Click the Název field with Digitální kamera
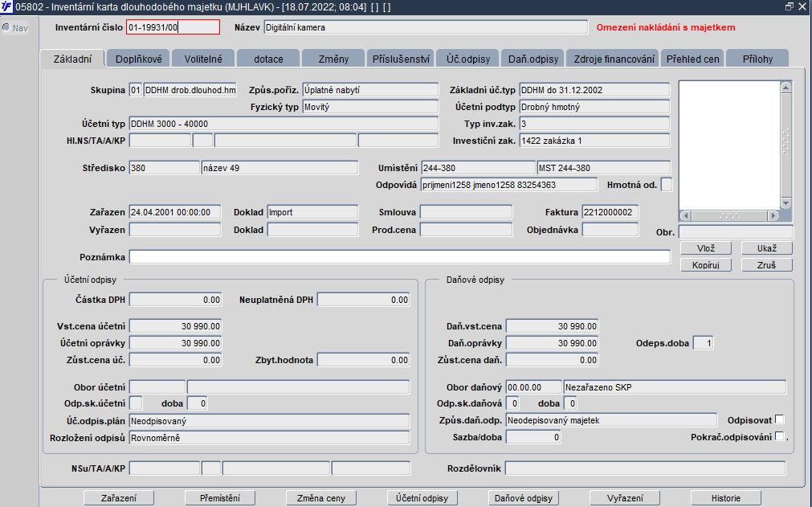 [426, 27]
